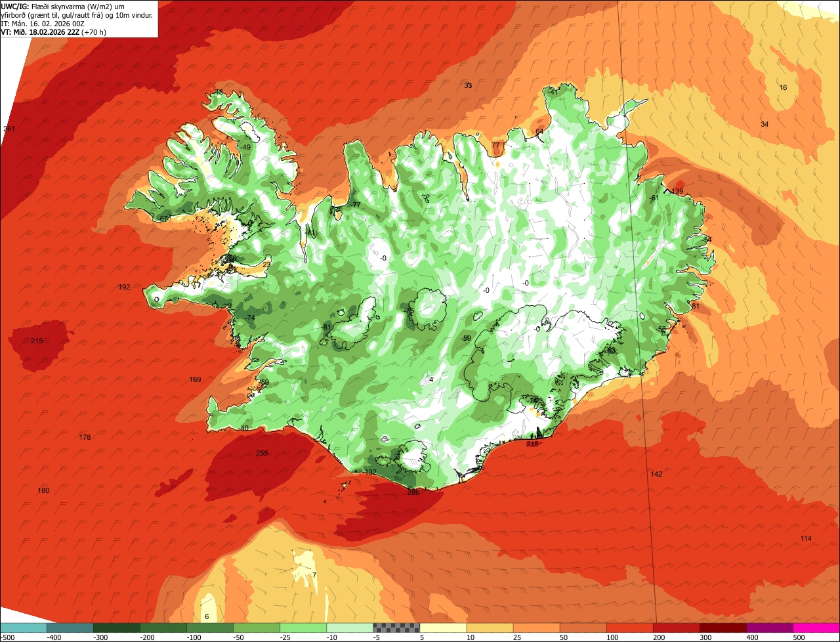Click the '16' value in the northeast corner
The height and width of the screenshot is (642, 840).
click(x=783, y=87)
